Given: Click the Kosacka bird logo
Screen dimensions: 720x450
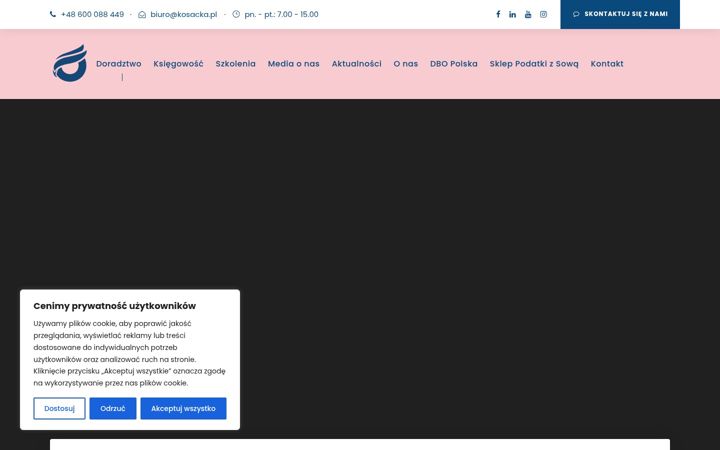Looking at the screenshot, I should [70, 63].
